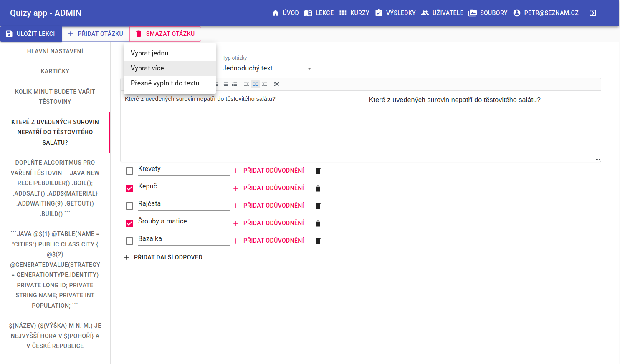Delete the Rajčata answer with trash icon
The image size is (620, 364).
[318, 206]
